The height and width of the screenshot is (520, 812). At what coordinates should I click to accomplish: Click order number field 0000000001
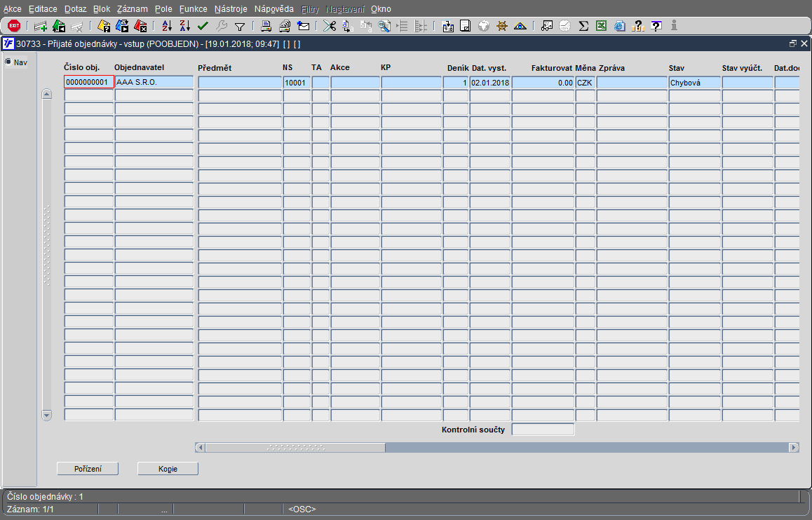point(89,82)
